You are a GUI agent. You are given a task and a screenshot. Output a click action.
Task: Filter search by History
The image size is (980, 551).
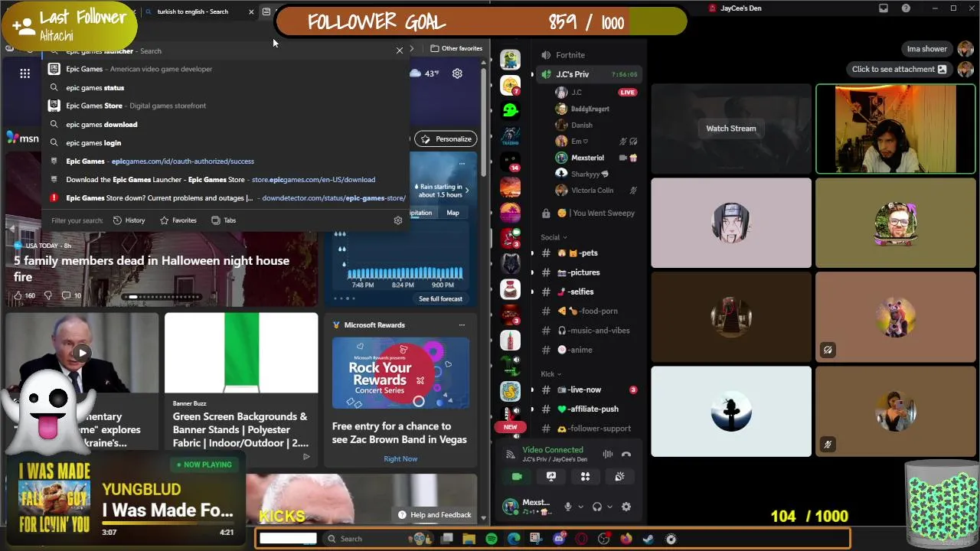click(x=129, y=220)
